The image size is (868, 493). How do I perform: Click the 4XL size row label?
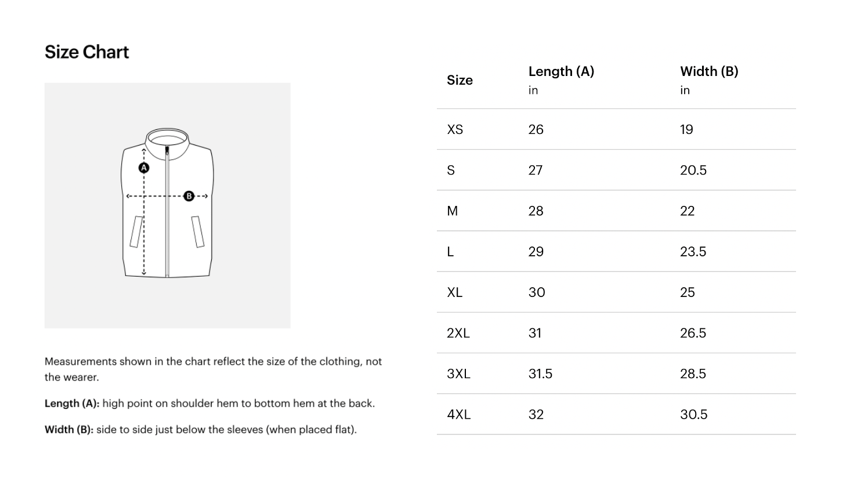click(x=458, y=415)
